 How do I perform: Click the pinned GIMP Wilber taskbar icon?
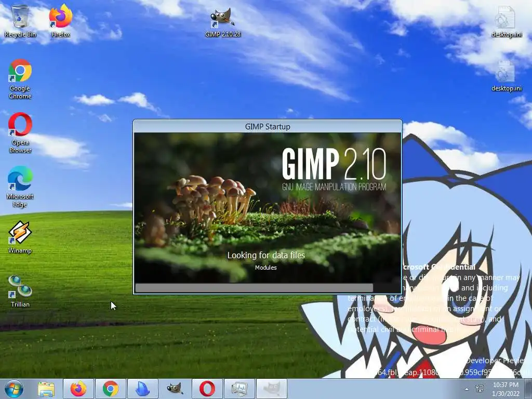pyautogui.click(x=175, y=389)
